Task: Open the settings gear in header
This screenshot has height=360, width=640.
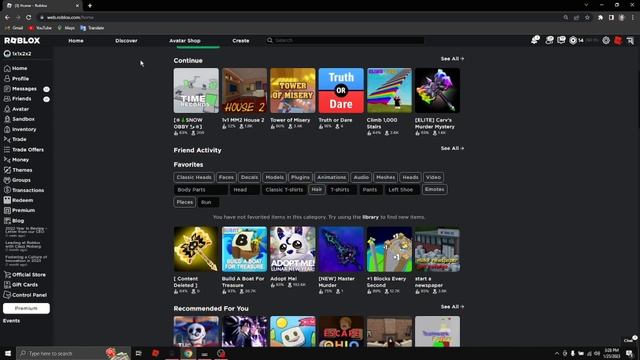Action: tap(606, 40)
